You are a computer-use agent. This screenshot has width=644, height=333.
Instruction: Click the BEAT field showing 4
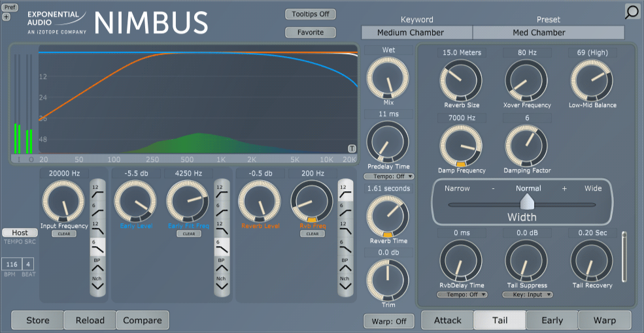(28, 264)
